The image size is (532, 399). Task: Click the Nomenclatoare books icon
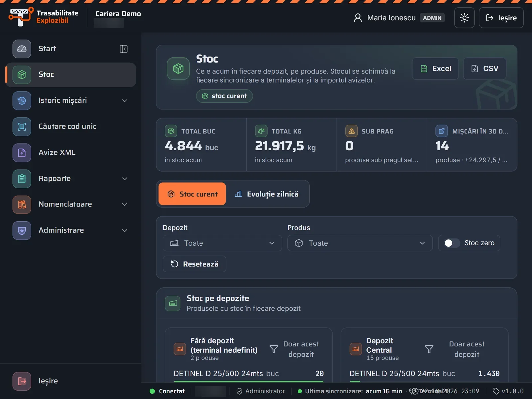(x=22, y=204)
